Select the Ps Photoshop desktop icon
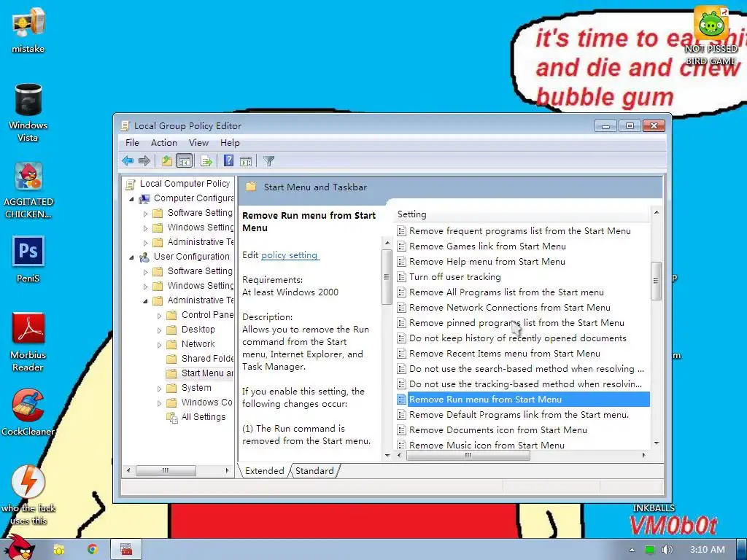This screenshot has height=560, width=747. point(28,260)
